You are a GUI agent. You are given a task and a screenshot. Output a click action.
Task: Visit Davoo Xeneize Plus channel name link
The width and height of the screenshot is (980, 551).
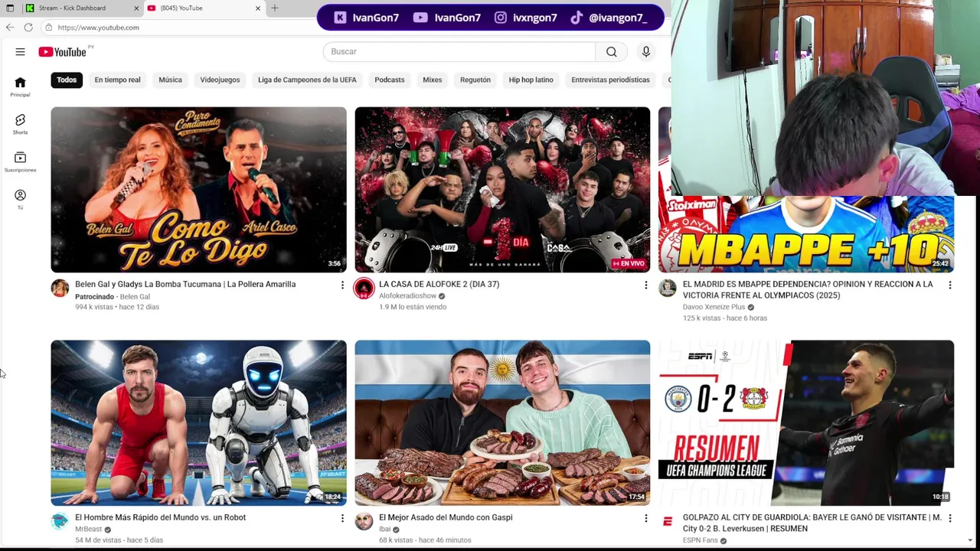pyautogui.click(x=714, y=307)
